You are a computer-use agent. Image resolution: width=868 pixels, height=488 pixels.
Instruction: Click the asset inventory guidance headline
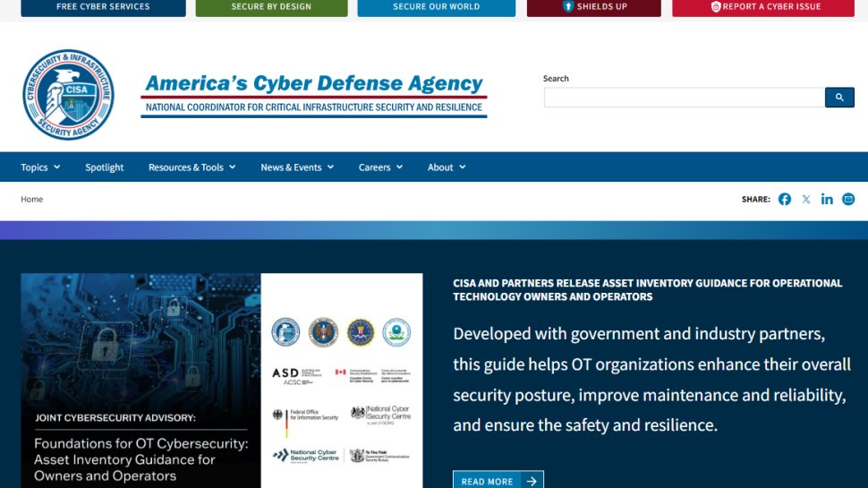[x=648, y=290]
